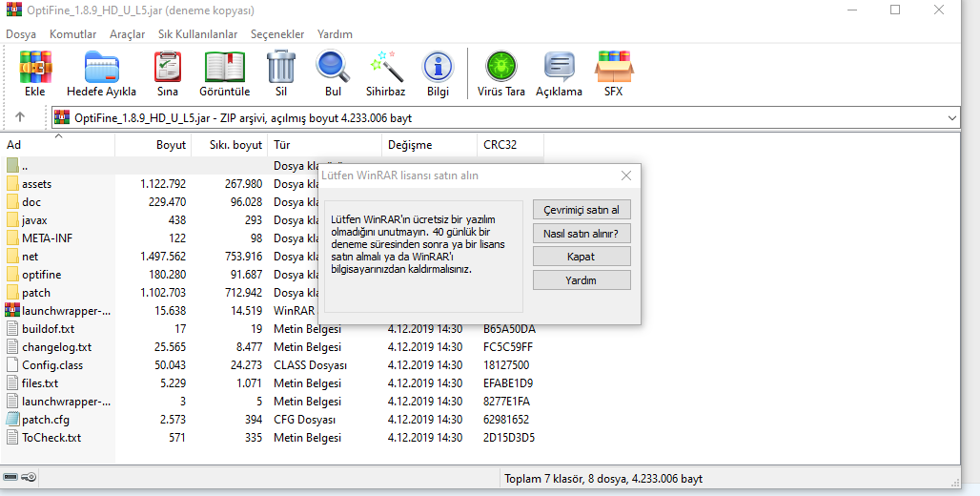Image resolution: width=980 pixels, height=496 pixels.
Task: Select the parent folder '..' row
Action: (273, 166)
